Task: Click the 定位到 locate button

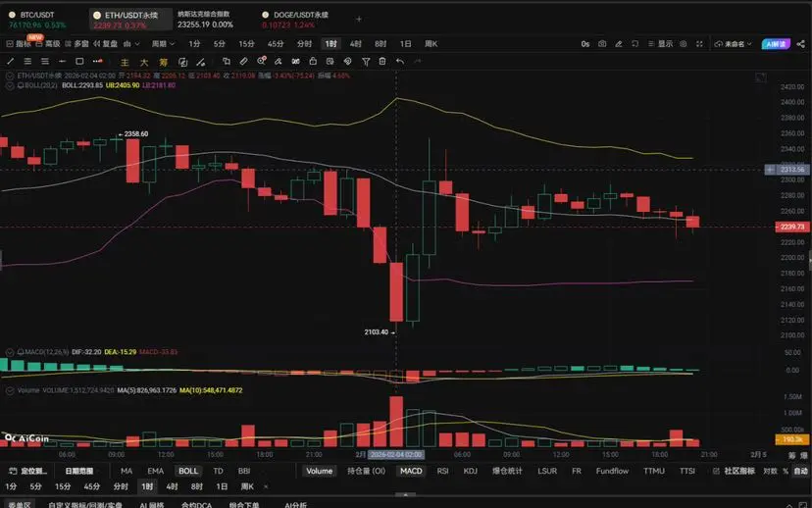Action: pos(28,471)
